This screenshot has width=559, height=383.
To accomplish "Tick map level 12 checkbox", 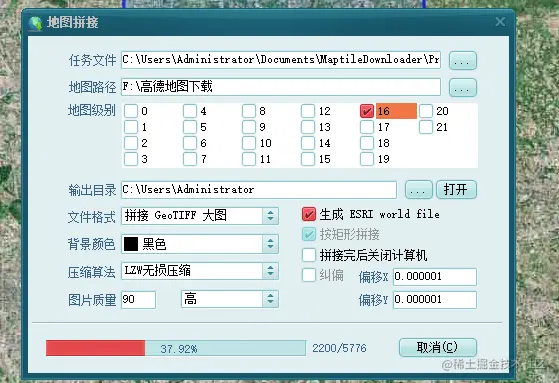I will tap(308, 111).
